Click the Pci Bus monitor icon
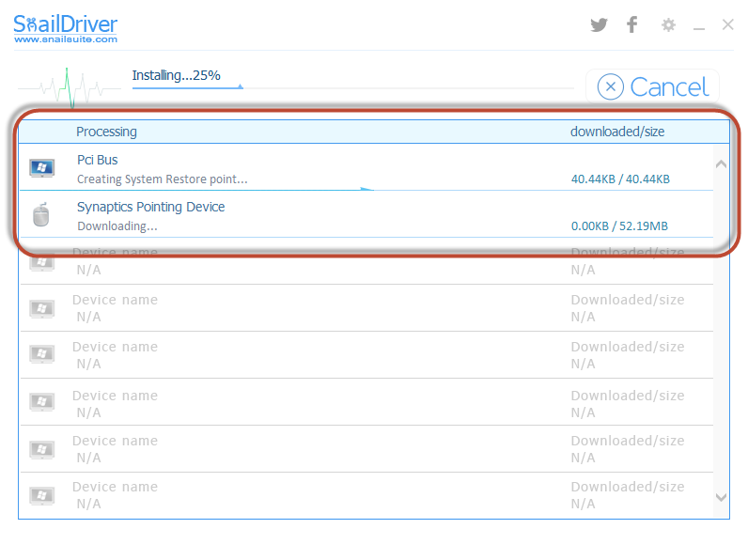 click(x=42, y=168)
